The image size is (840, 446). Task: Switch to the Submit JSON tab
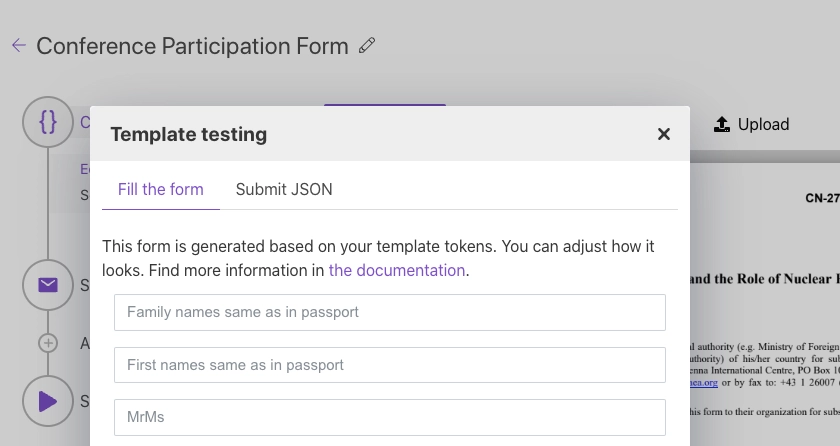284,190
